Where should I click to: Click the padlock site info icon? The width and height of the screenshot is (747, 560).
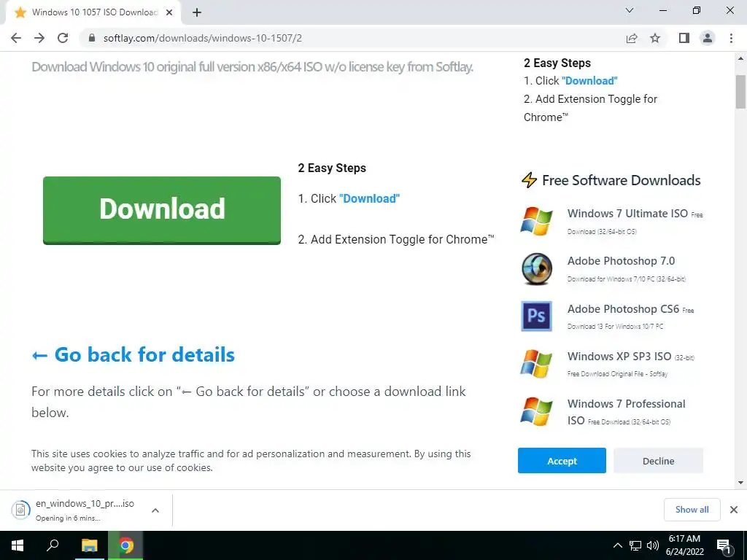pos(92,38)
